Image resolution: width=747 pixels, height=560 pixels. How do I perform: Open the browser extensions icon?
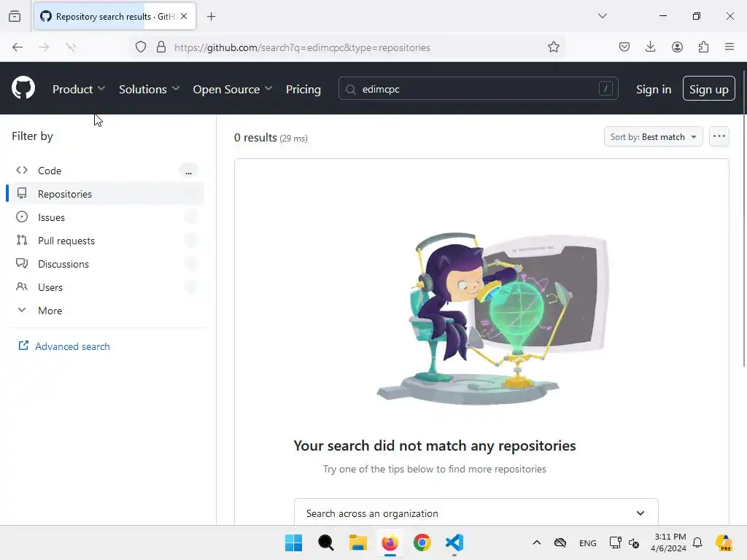point(703,47)
